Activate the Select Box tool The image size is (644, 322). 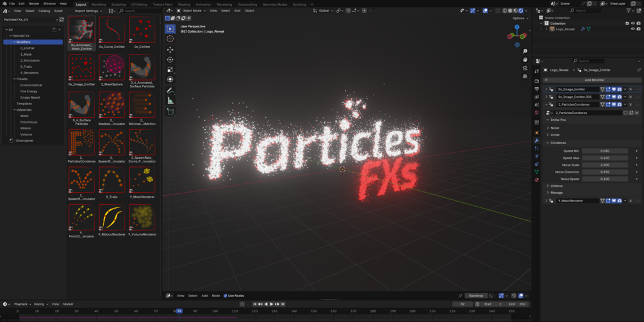pyautogui.click(x=170, y=29)
